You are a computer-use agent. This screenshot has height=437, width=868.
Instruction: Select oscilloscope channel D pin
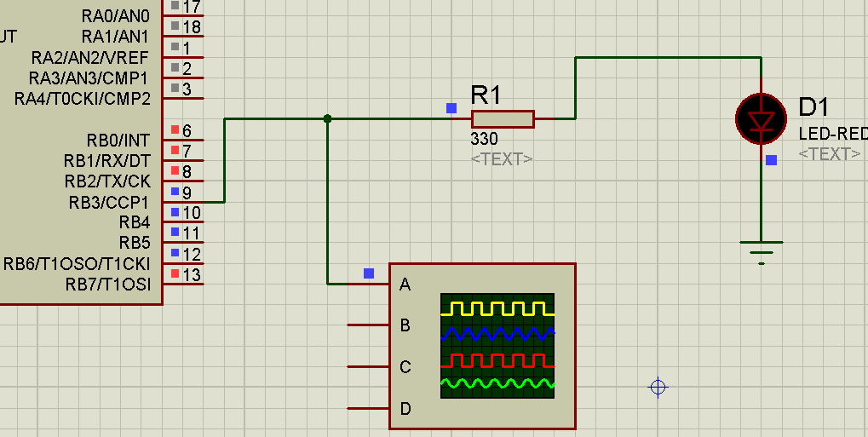click(x=368, y=409)
